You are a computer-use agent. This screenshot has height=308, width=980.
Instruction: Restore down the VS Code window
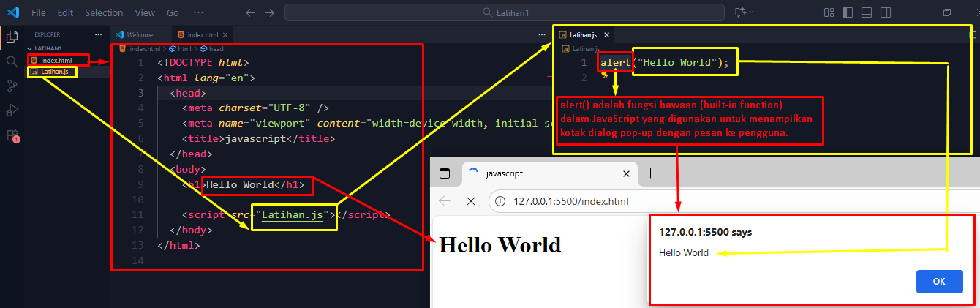pos(947,12)
